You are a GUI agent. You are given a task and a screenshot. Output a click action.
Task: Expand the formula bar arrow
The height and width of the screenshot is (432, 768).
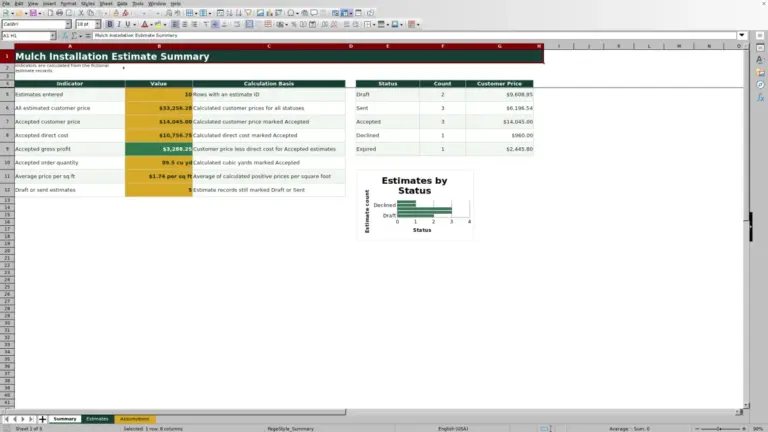coord(742,35)
